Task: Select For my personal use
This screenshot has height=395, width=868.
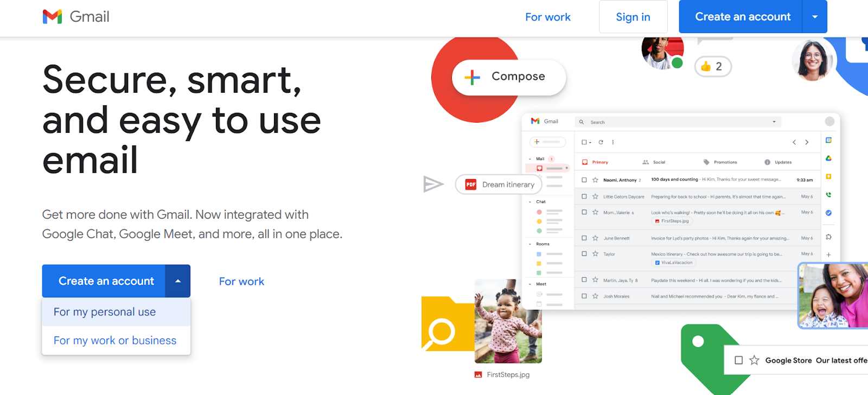Action: point(116,312)
